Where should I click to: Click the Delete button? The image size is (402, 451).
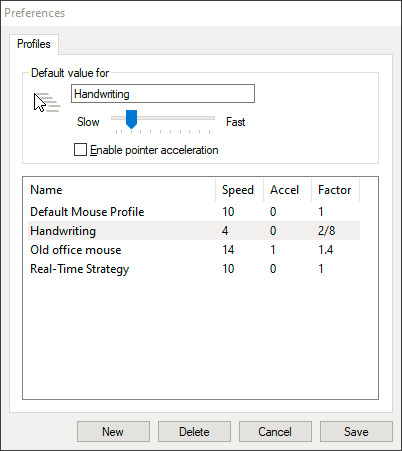click(194, 432)
